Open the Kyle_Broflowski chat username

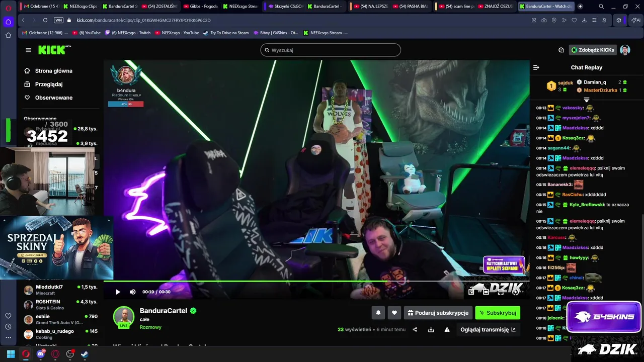pos(586,205)
